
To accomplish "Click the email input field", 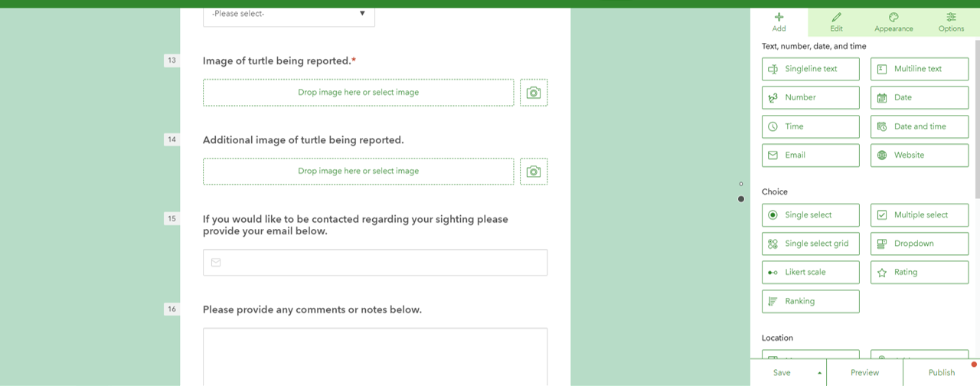I will (x=375, y=263).
